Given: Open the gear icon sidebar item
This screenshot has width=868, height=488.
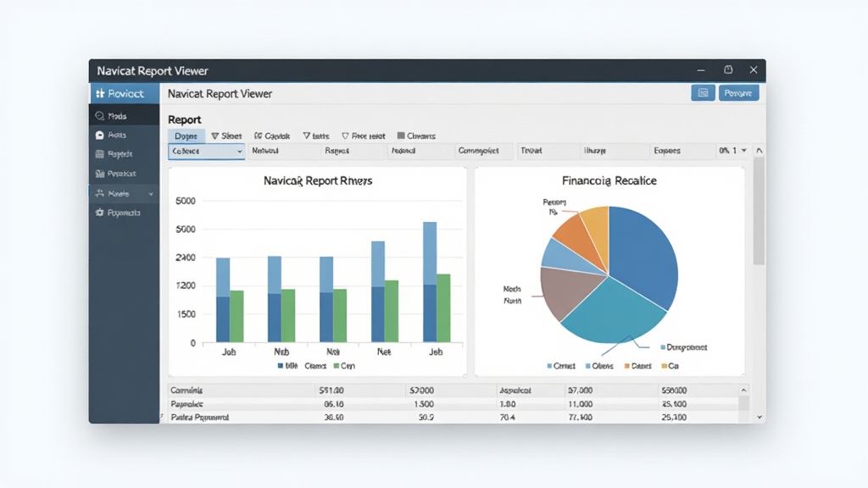Looking at the screenshot, I should click(x=100, y=213).
